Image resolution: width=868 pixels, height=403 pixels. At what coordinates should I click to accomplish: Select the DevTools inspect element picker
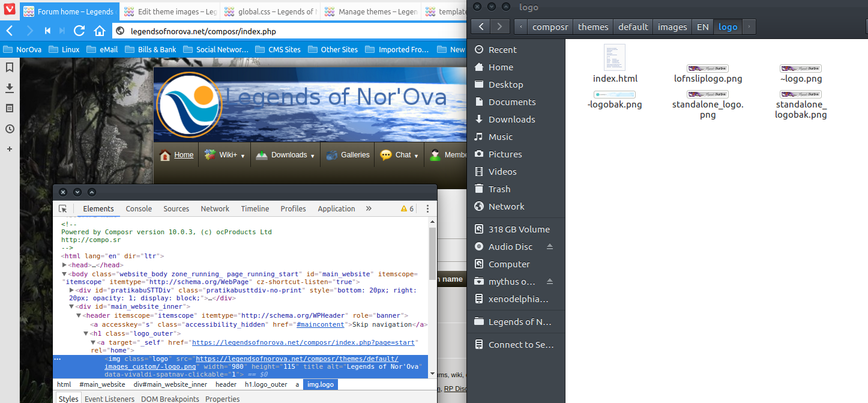click(x=63, y=209)
